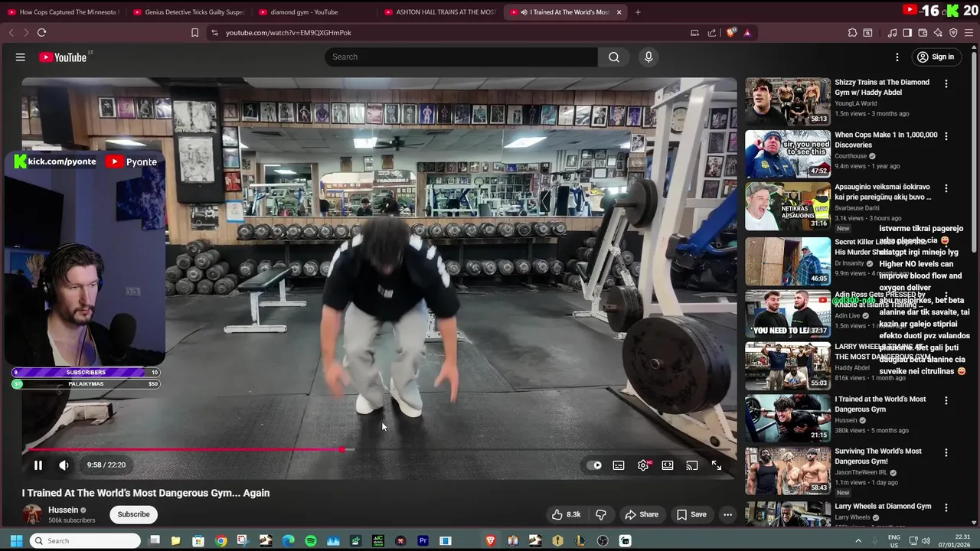Dislike this video
The width and height of the screenshot is (980, 551).
(x=601, y=514)
